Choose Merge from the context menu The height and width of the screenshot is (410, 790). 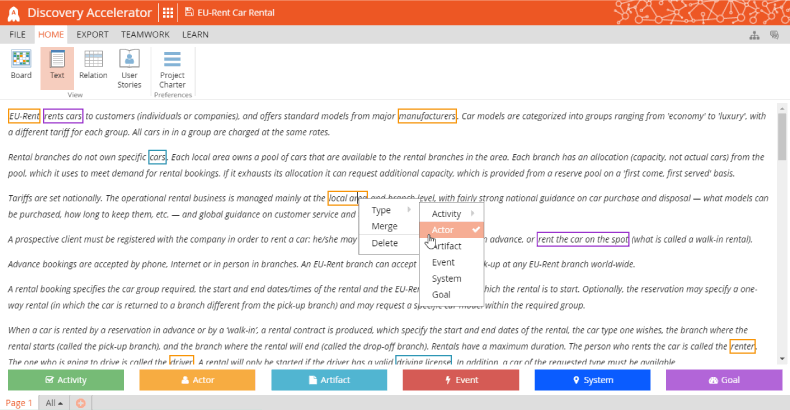tap(385, 227)
